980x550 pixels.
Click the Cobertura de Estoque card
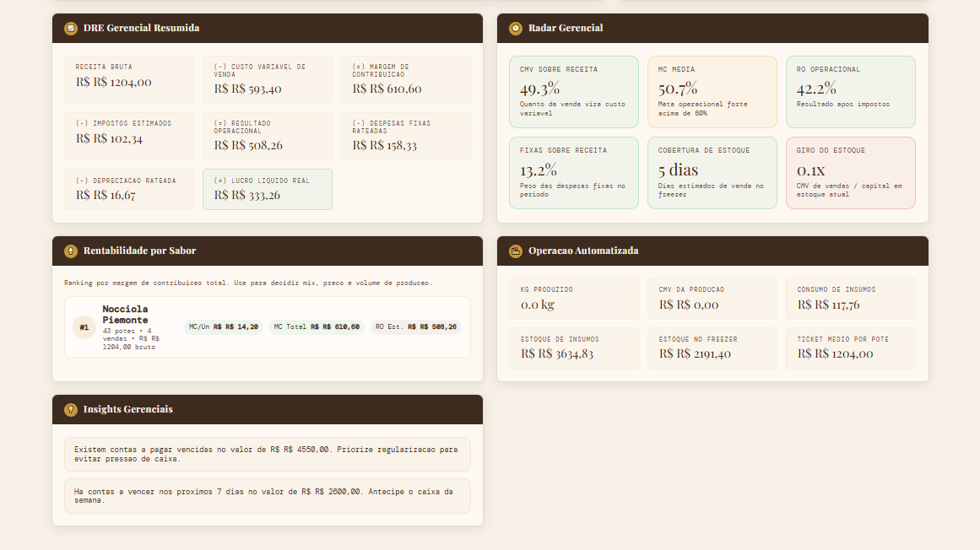pos(712,172)
